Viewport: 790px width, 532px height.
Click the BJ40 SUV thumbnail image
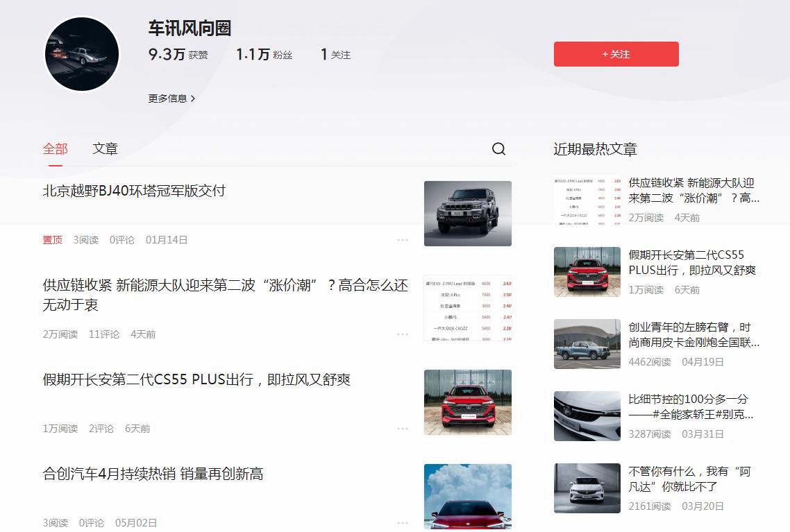468,214
